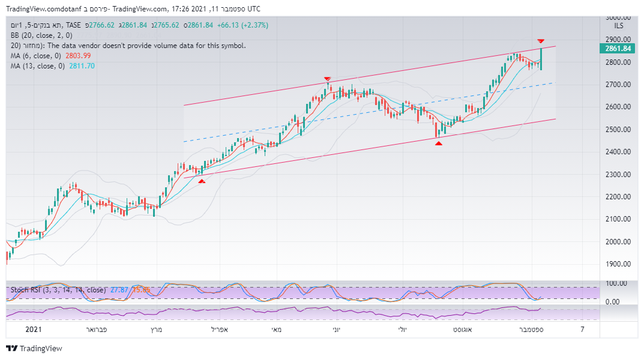Click the 2021 label on the time axis

tap(33, 330)
